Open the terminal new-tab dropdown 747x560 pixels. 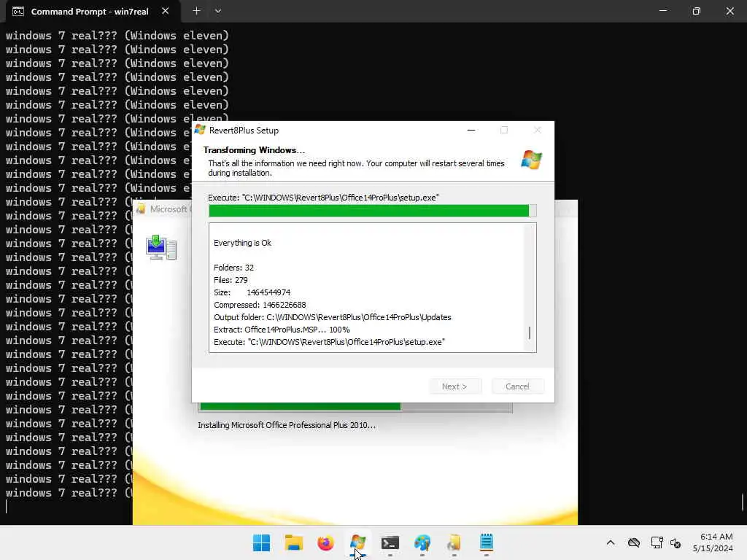(217, 11)
